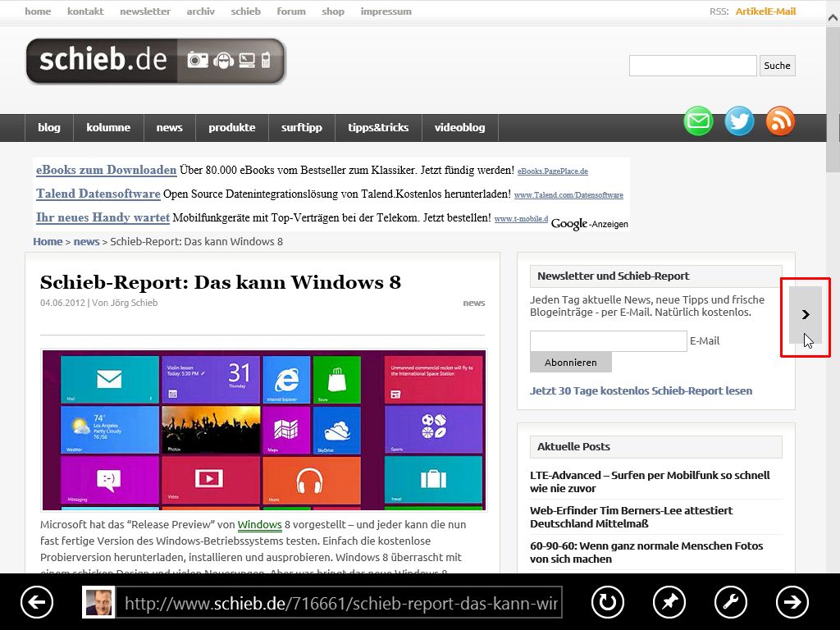Open the newsletter link in top menu

pyautogui.click(x=145, y=11)
